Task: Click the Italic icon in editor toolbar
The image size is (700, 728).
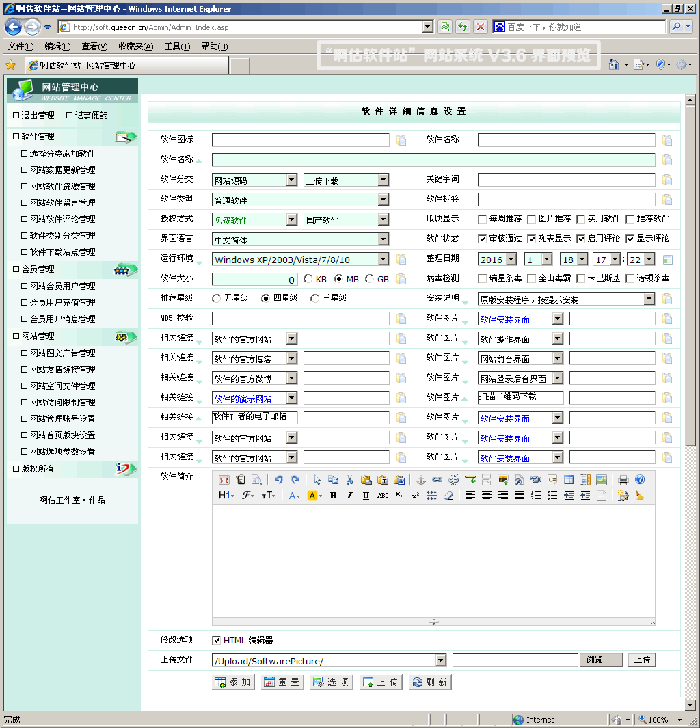Action: (x=349, y=496)
